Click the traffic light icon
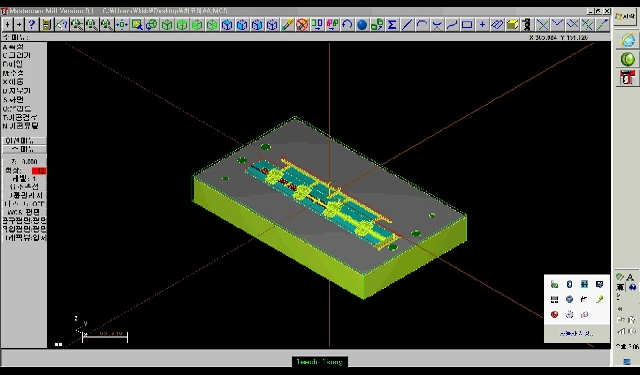 pyautogui.click(x=527, y=24)
